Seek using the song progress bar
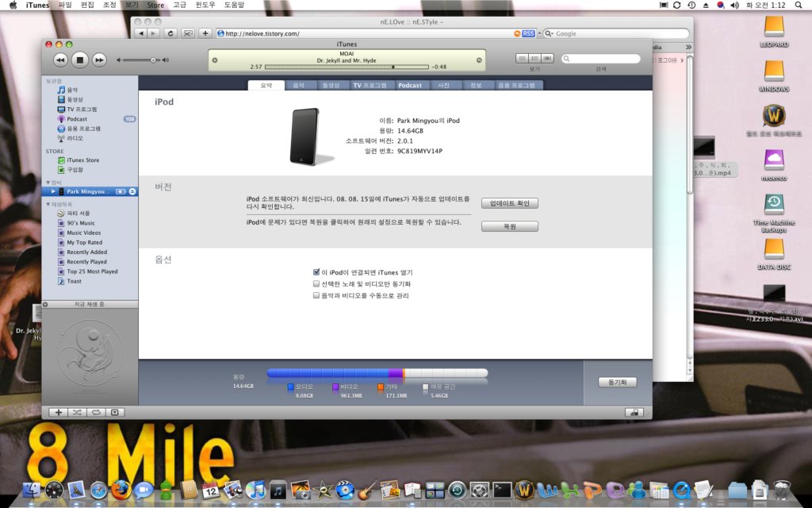Viewport: 812px width, 508px height. (x=347, y=67)
